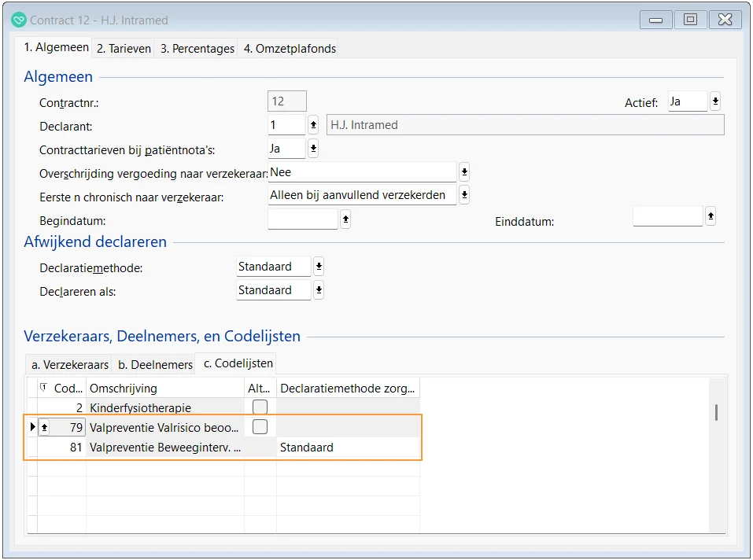Maximize the Contract 12 window
Image resolution: width=753 pixels, height=560 pixels.
tap(690, 20)
